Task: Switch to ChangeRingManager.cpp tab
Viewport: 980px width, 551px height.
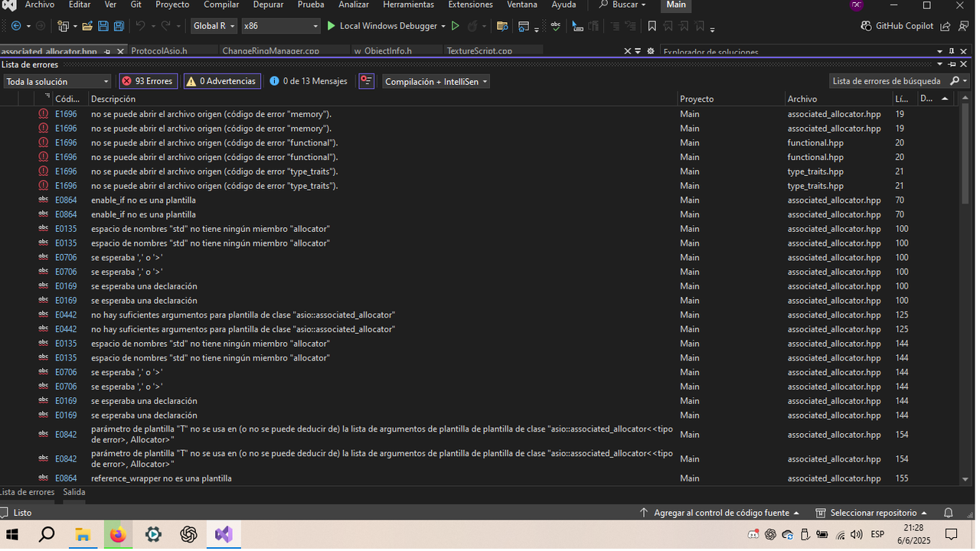Action: point(270,51)
